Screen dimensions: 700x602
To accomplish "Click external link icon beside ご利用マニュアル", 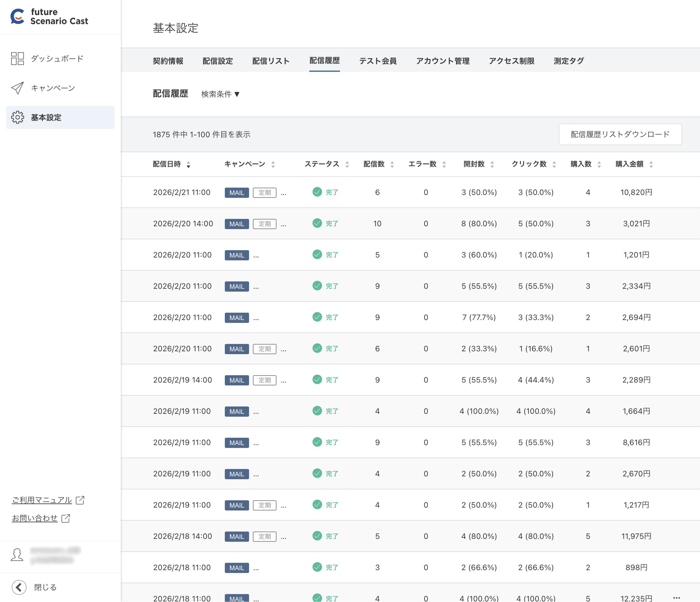I will [80, 500].
